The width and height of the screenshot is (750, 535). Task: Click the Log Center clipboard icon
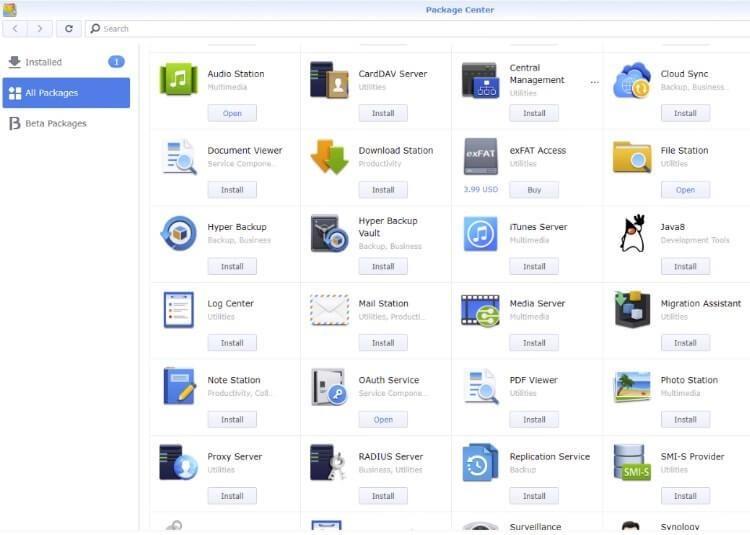[x=178, y=310]
